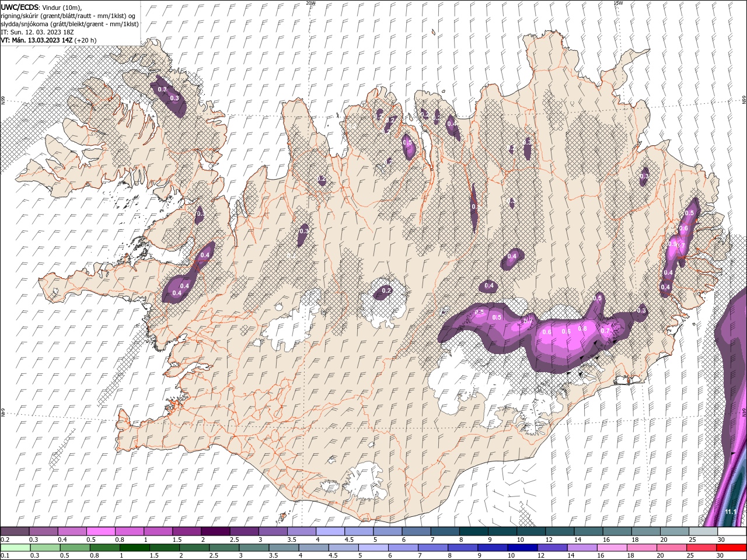Pick the snow scale swatch labeled 10
This screenshot has height=560, width=747.
[x=530, y=531]
